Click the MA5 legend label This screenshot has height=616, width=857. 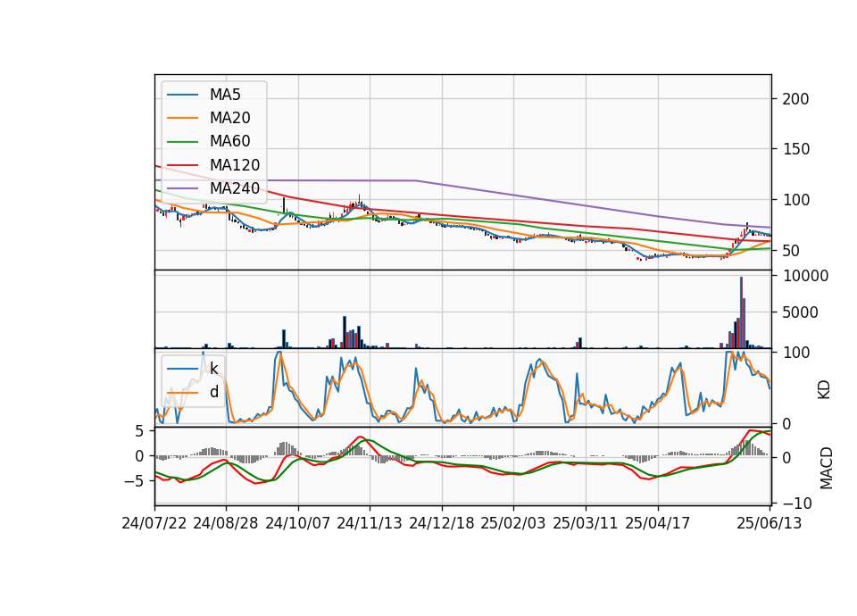click(x=225, y=95)
